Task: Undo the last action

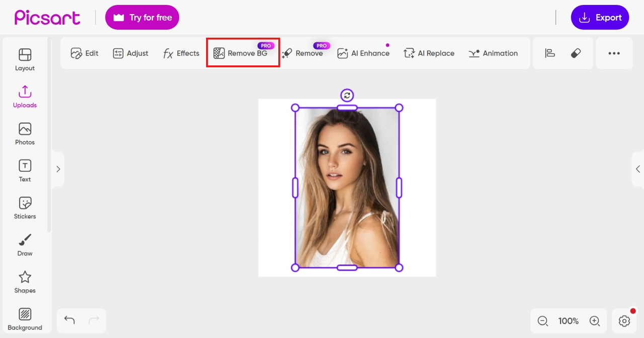Action: (69, 320)
